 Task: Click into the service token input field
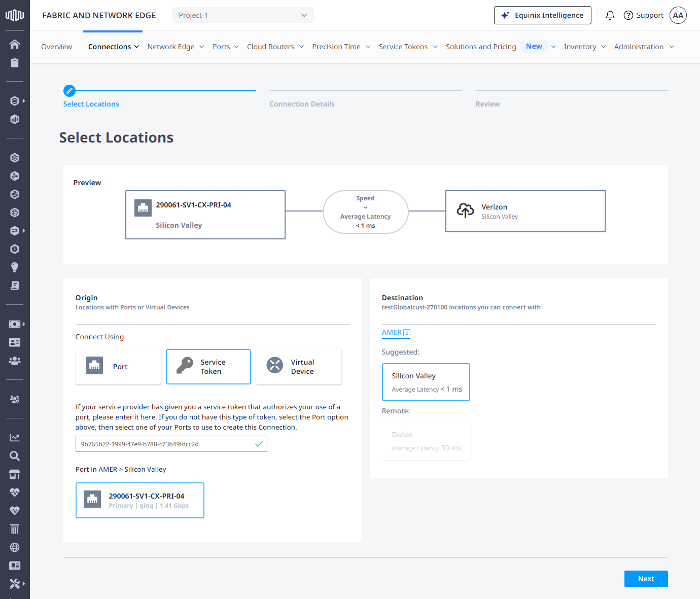171,444
